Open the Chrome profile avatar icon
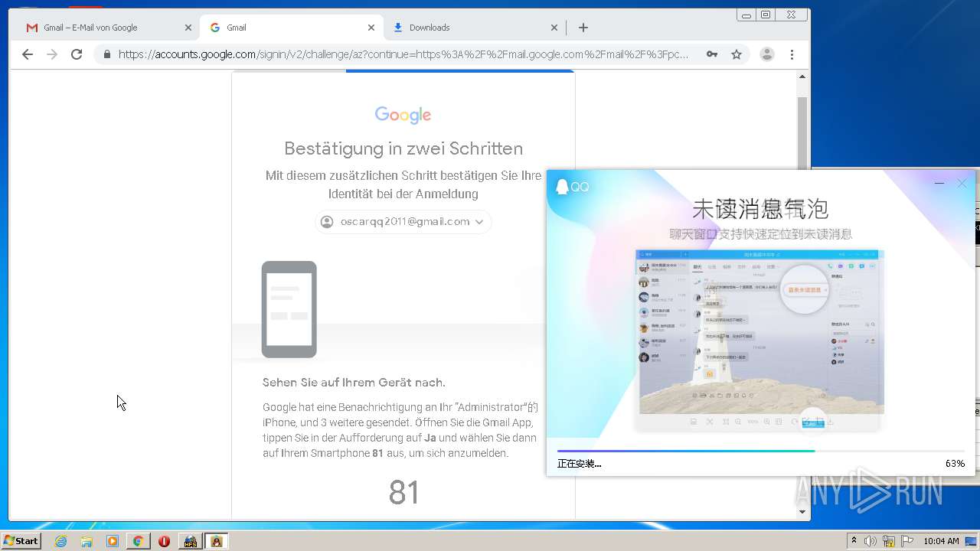 click(x=766, y=54)
